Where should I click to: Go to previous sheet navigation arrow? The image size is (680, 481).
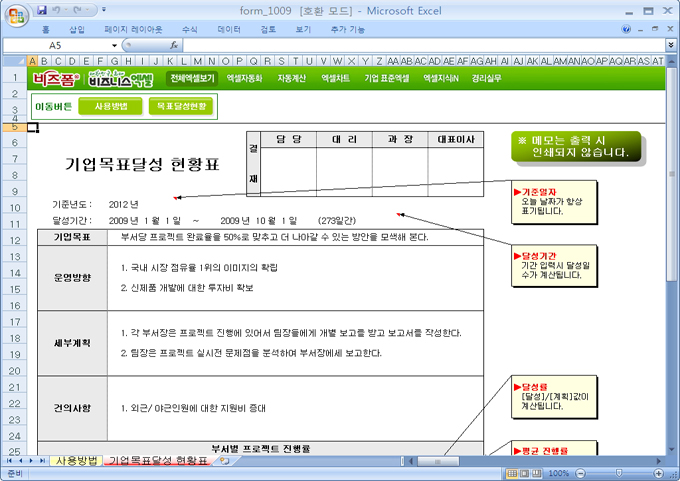pyautogui.click(x=20, y=461)
